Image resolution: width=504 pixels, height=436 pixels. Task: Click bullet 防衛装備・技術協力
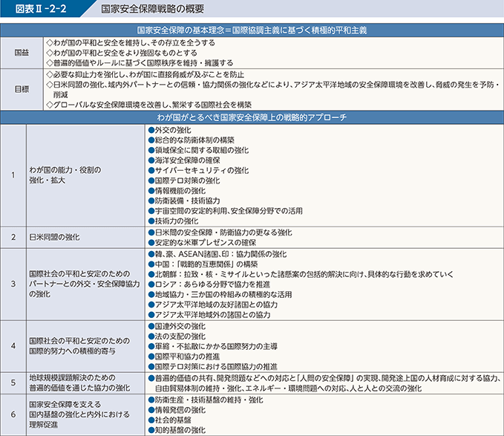[184, 201]
